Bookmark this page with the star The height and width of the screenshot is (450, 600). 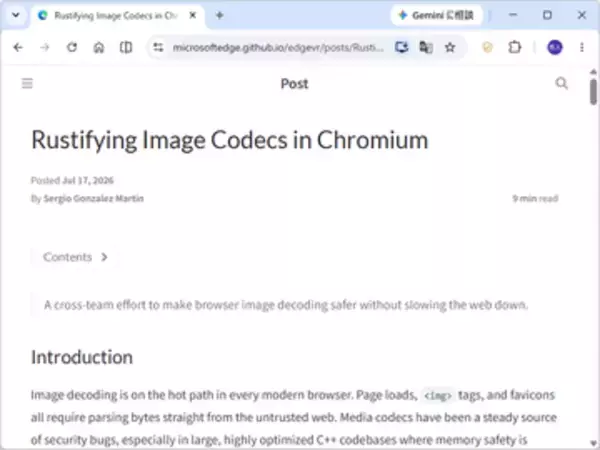coord(450,47)
